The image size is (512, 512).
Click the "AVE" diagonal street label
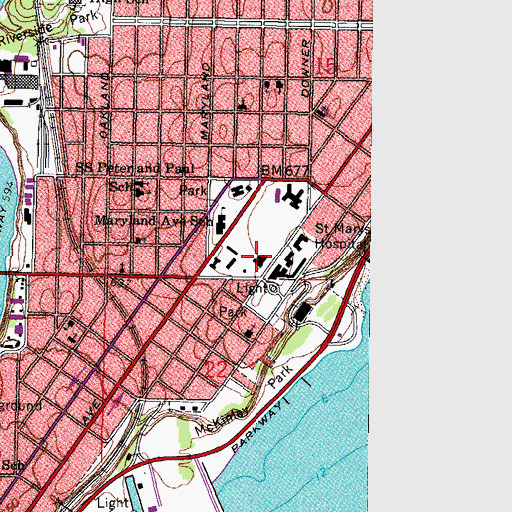91,412
